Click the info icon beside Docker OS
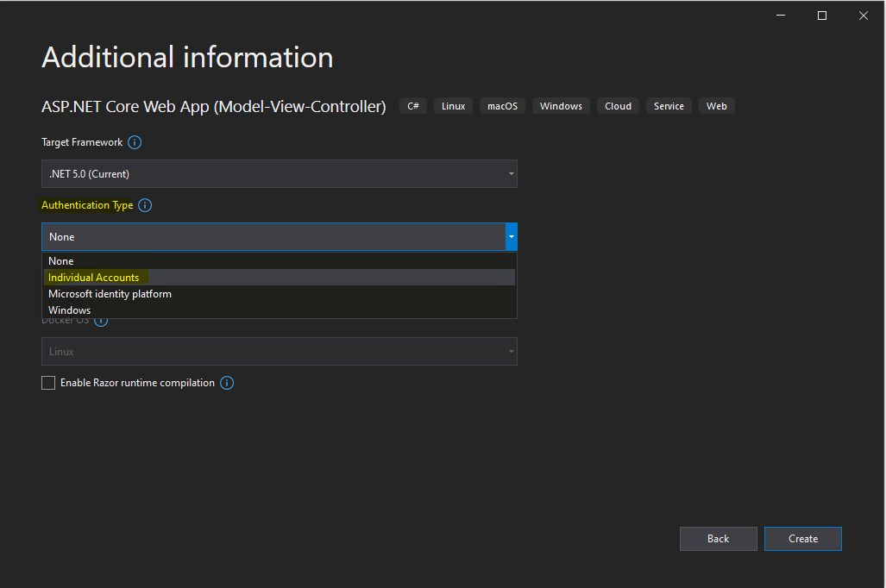 click(101, 321)
